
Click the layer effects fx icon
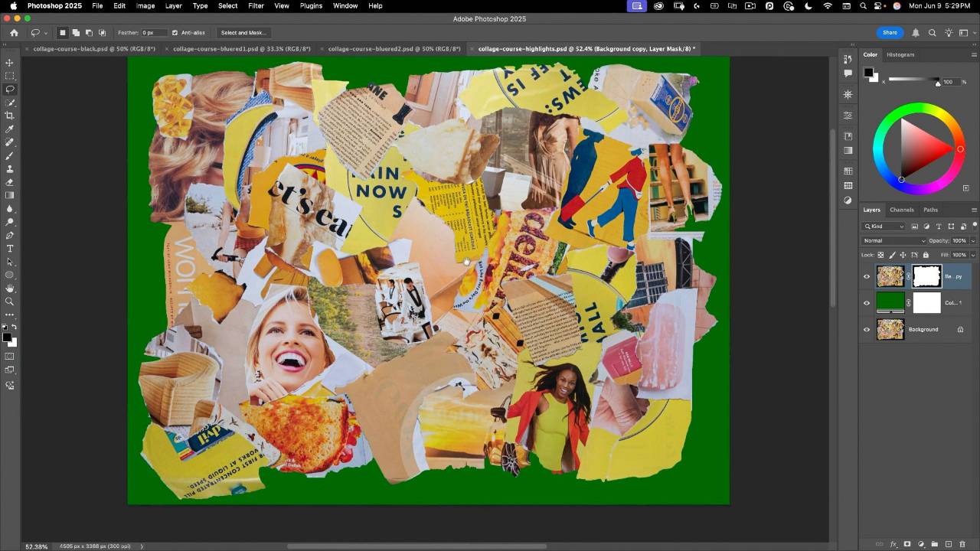click(893, 544)
